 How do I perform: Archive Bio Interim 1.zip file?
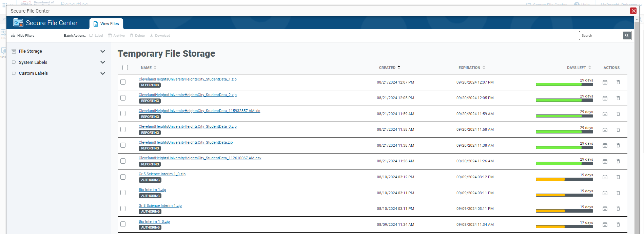[x=605, y=193]
